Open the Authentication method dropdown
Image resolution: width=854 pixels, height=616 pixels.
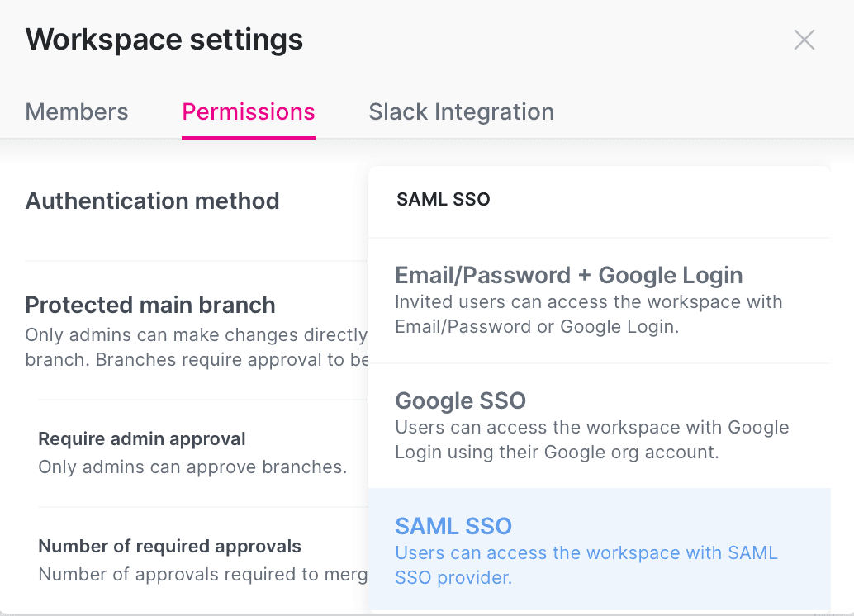point(600,199)
